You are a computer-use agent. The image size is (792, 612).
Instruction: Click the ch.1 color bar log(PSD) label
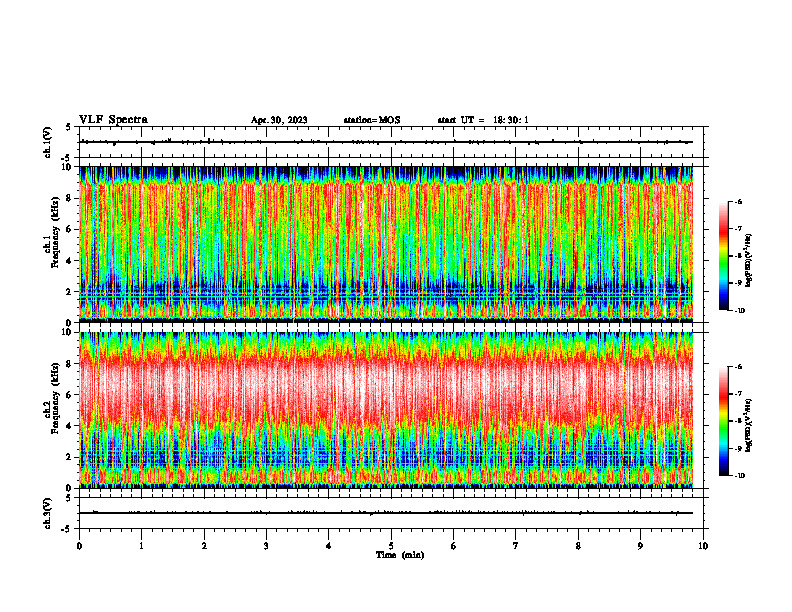(750, 261)
